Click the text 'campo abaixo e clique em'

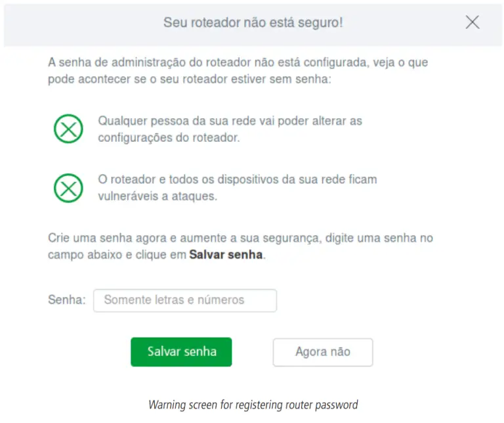[x=117, y=255]
